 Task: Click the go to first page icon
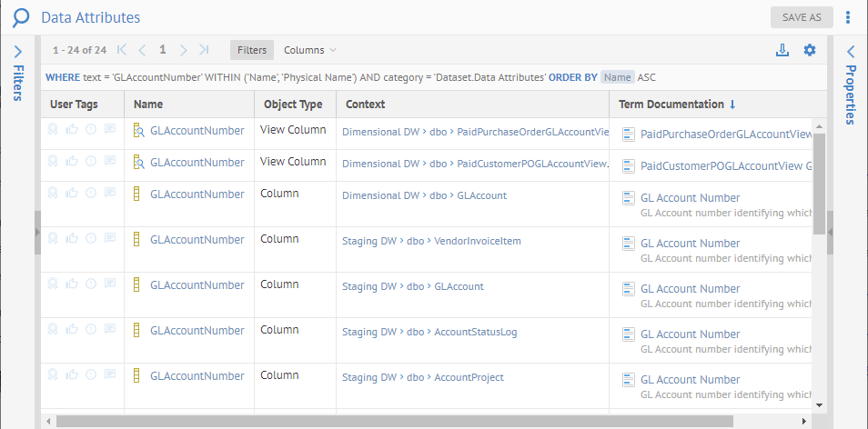click(x=122, y=50)
